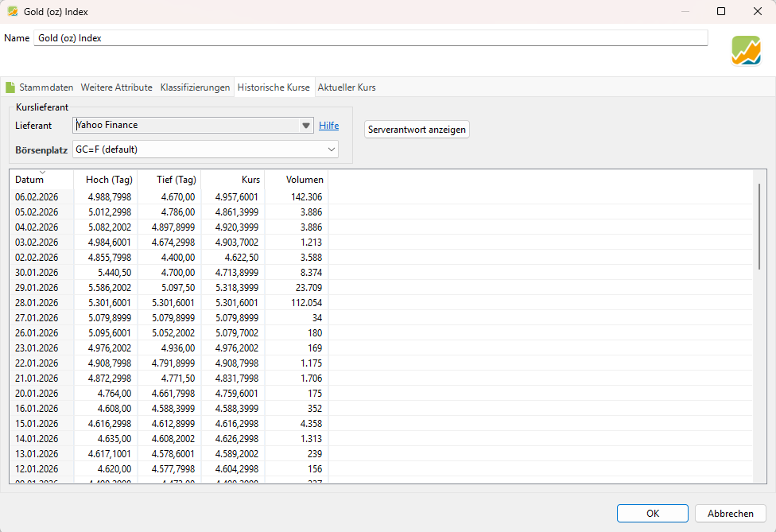Expand the Börsenplatz GC=F combo box
The width and height of the screenshot is (776, 532).
point(332,149)
